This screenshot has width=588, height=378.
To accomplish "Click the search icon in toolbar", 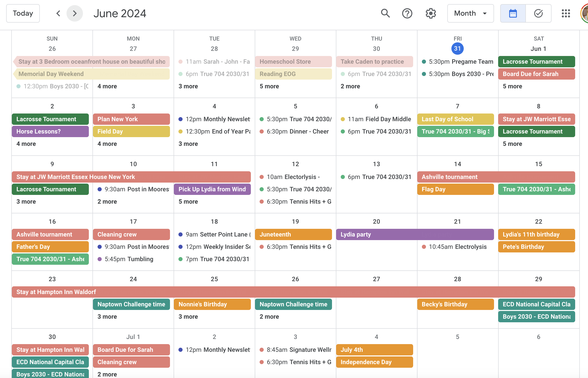I will (x=385, y=13).
